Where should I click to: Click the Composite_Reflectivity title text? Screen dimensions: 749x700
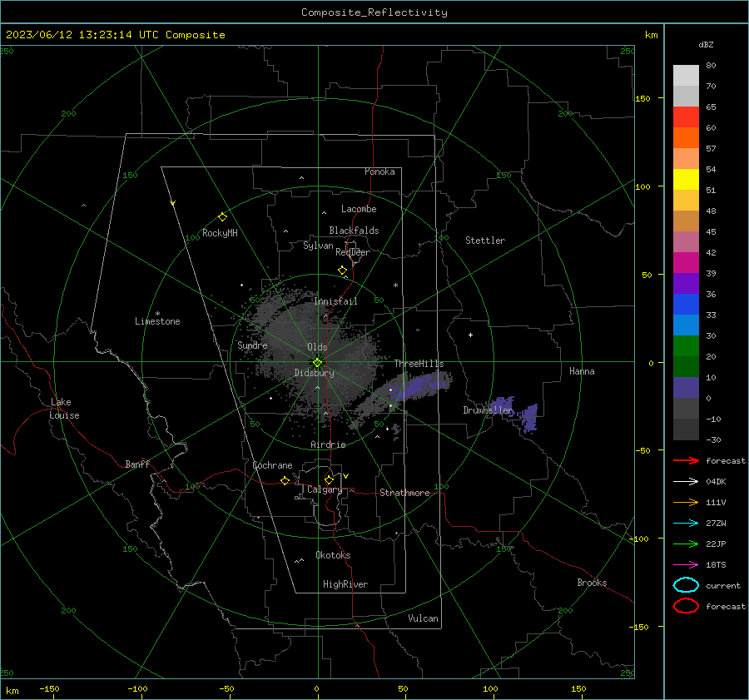coord(374,12)
